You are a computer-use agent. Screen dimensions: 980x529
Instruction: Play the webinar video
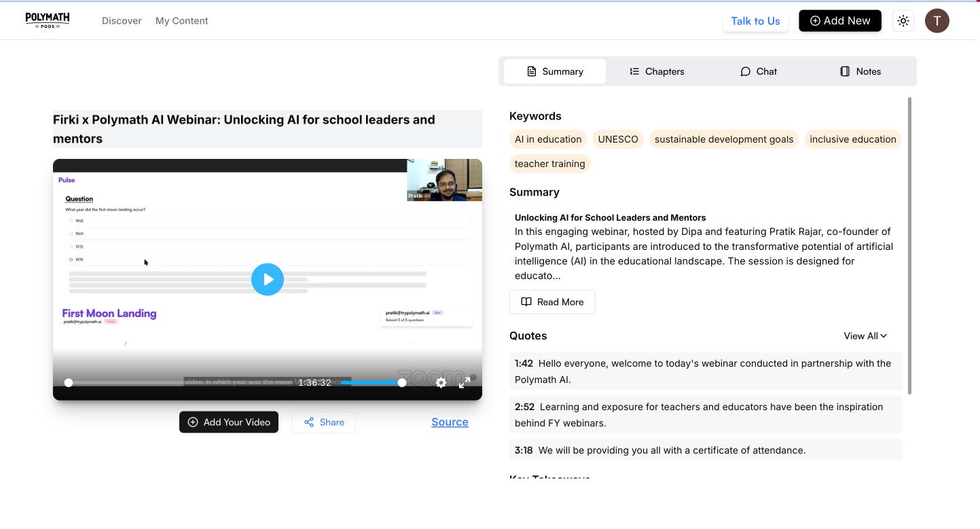268,279
